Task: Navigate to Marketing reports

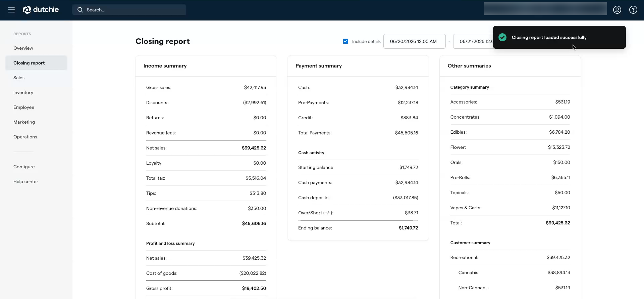Action: click(x=24, y=122)
